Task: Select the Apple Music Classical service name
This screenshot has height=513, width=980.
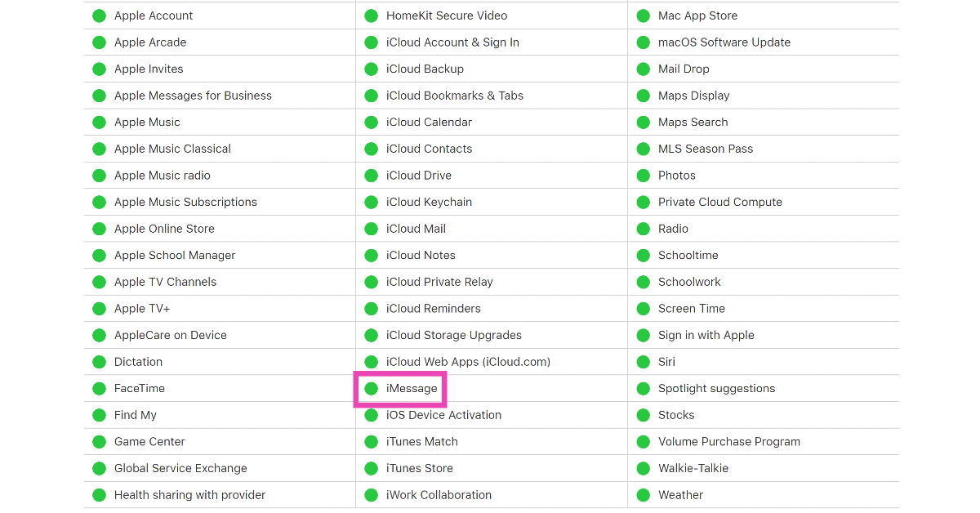Action: (172, 149)
